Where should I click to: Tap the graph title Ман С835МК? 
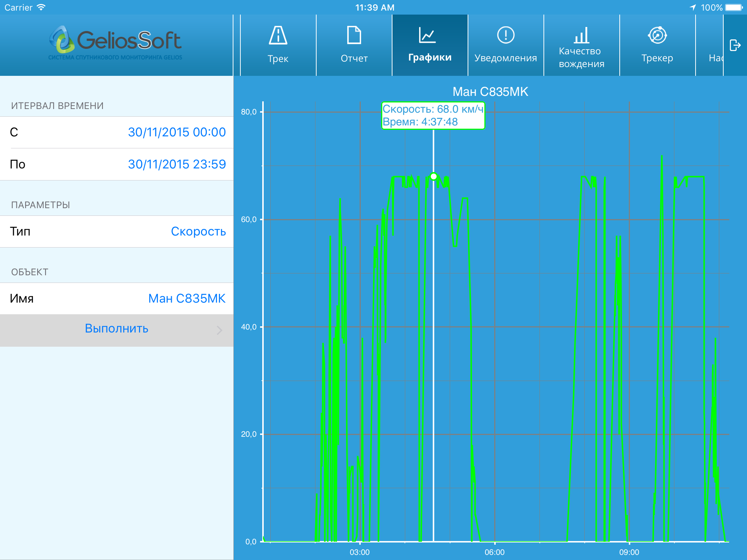click(490, 92)
